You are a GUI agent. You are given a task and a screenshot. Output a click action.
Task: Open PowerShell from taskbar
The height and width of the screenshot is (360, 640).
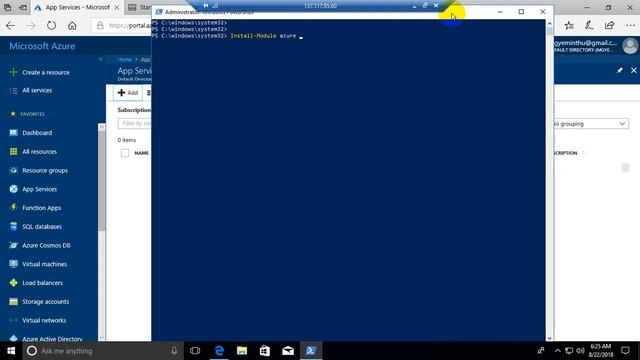click(311, 351)
